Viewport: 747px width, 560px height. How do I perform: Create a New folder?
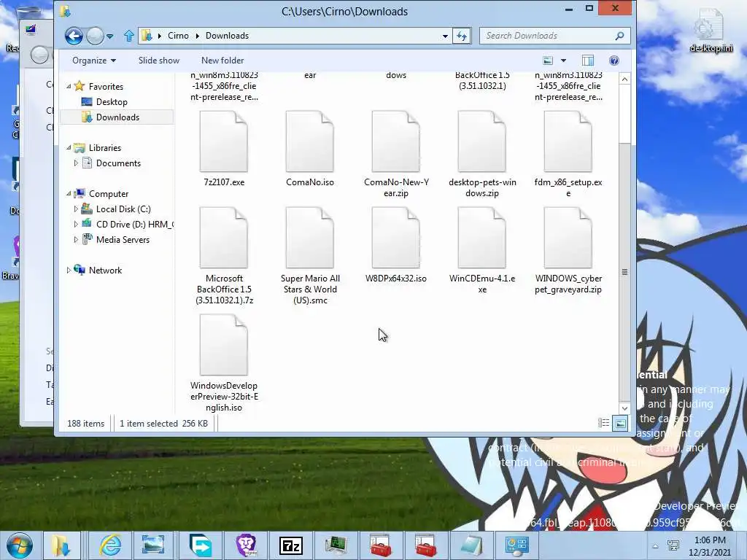coord(222,61)
